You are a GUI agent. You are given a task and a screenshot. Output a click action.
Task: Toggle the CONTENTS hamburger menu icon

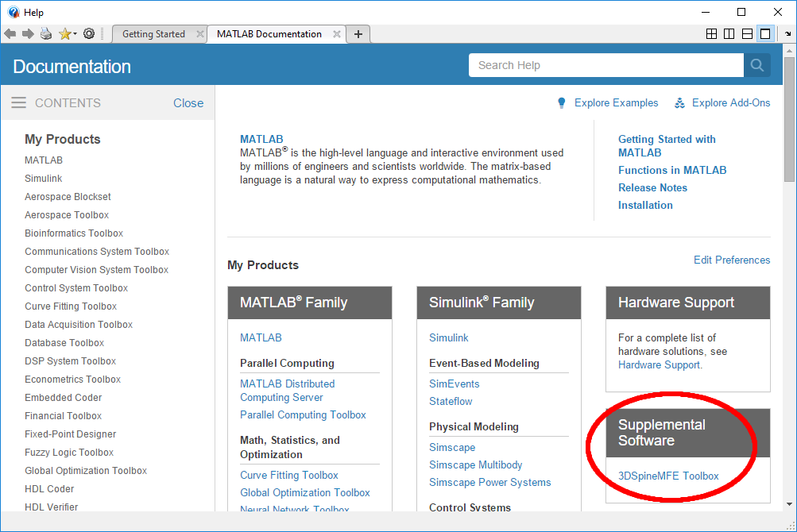click(19, 102)
